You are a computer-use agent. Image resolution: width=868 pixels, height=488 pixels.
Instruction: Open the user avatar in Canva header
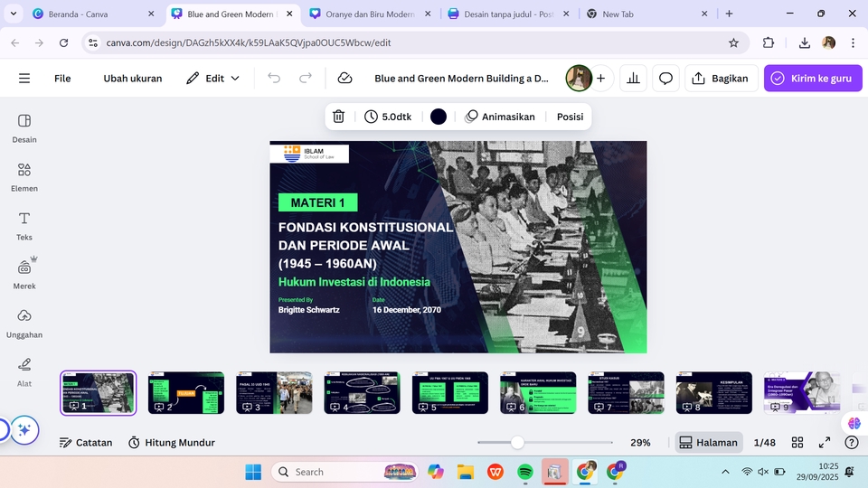click(x=579, y=78)
